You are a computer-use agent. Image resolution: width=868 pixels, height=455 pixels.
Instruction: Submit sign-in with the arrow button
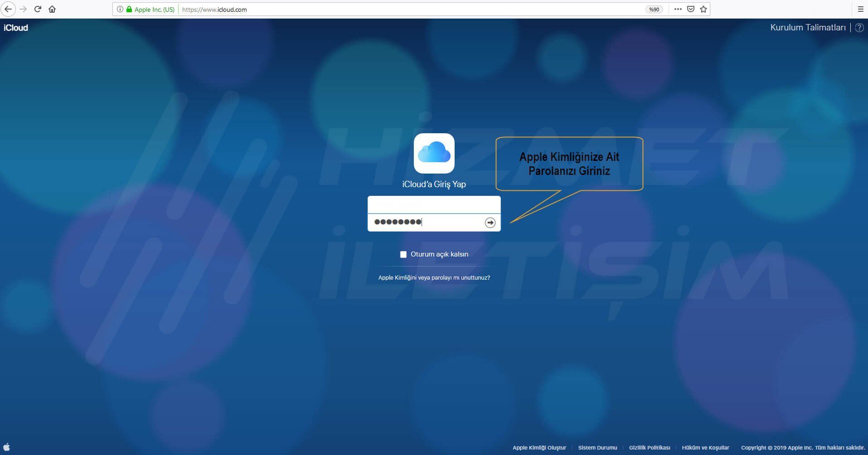click(x=490, y=223)
